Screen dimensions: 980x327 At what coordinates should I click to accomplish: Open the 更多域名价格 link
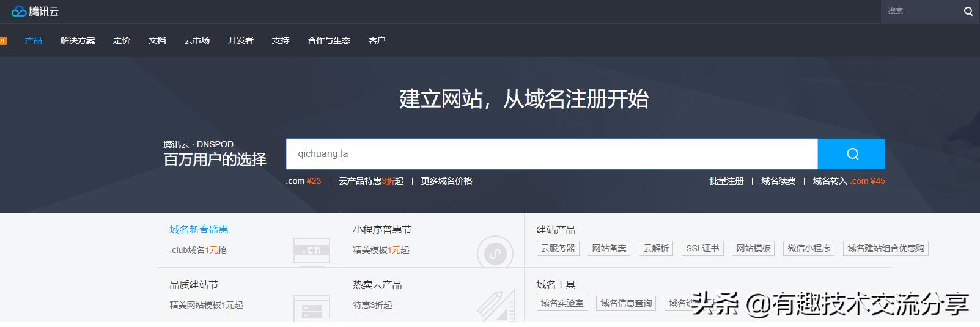click(446, 181)
